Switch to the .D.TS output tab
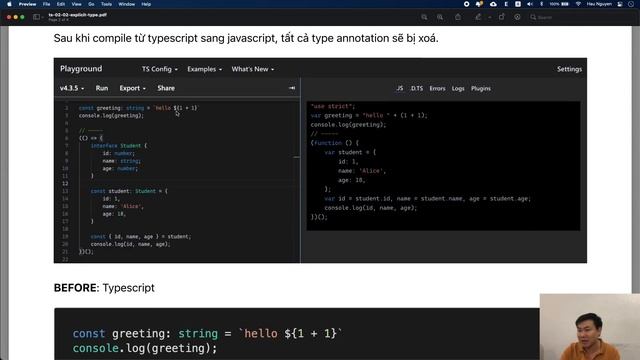Screen dimensions: 640x360 coord(416,88)
